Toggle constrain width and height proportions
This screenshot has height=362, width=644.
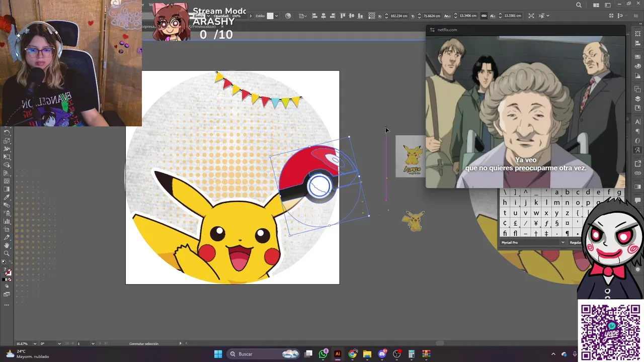pos(484,16)
